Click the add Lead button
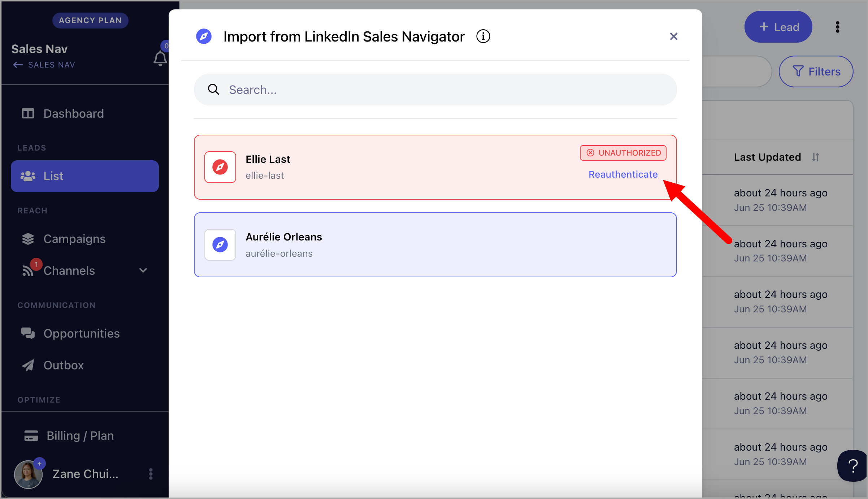The height and width of the screenshot is (499, 868). coord(778,27)
